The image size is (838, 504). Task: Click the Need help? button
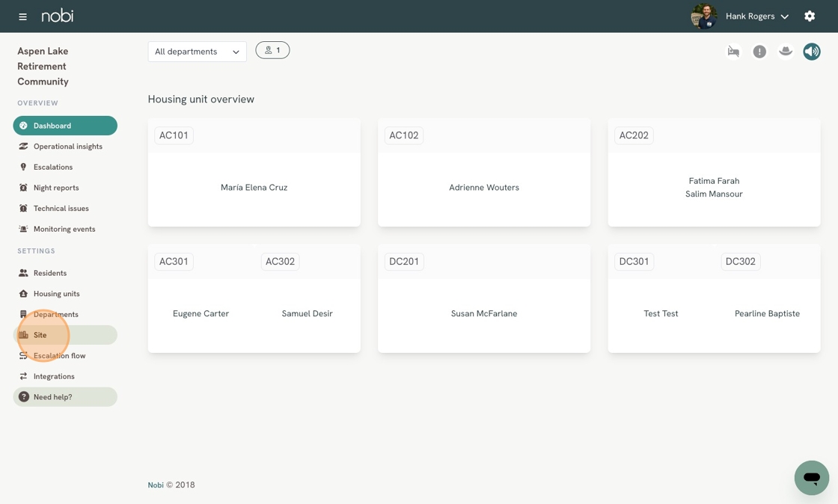[65, 396]
